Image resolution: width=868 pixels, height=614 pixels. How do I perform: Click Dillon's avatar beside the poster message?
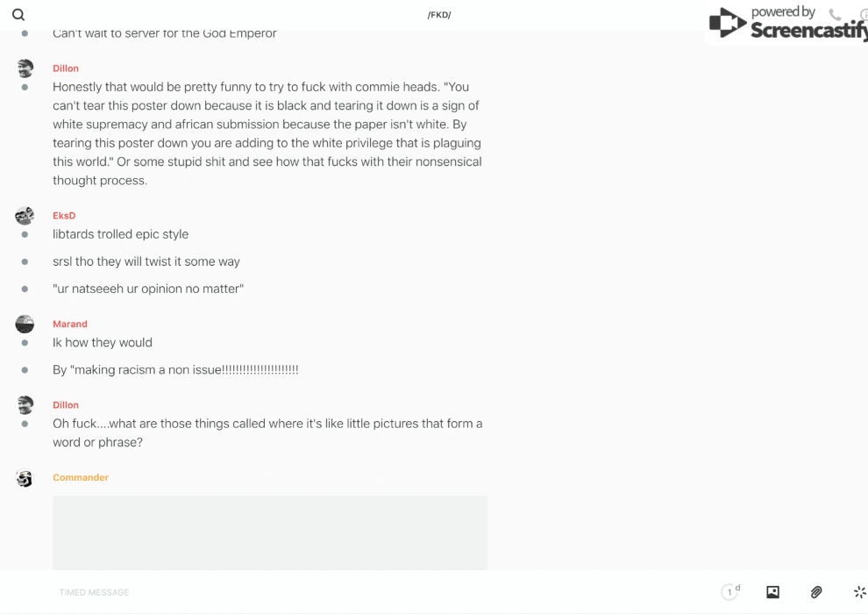25,68
